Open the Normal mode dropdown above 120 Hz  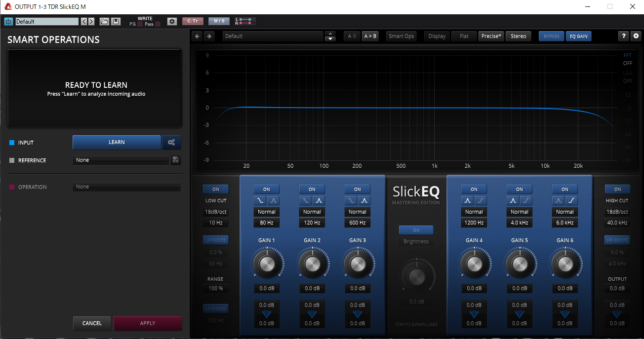tap(312, 212)
